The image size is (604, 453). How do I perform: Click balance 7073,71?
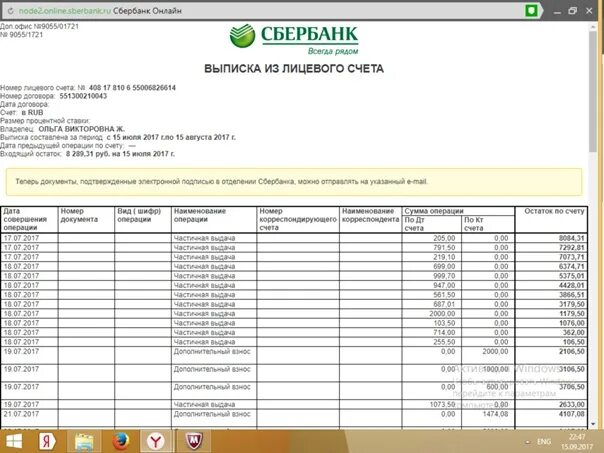pos(572,257)
